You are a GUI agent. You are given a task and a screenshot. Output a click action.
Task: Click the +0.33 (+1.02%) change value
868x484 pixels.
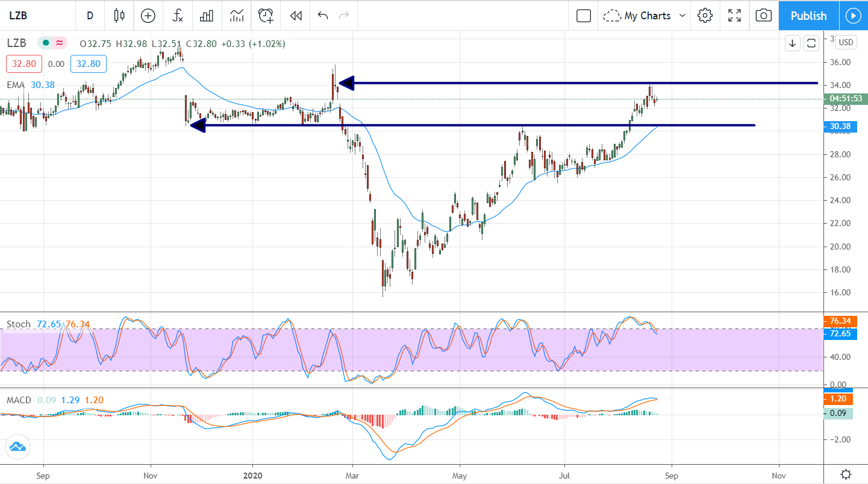253,43
